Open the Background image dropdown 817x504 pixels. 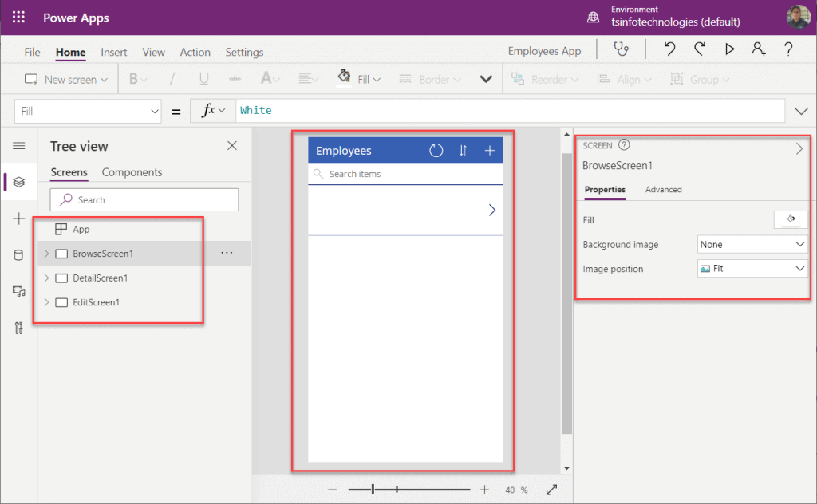(x=752, y=244)
